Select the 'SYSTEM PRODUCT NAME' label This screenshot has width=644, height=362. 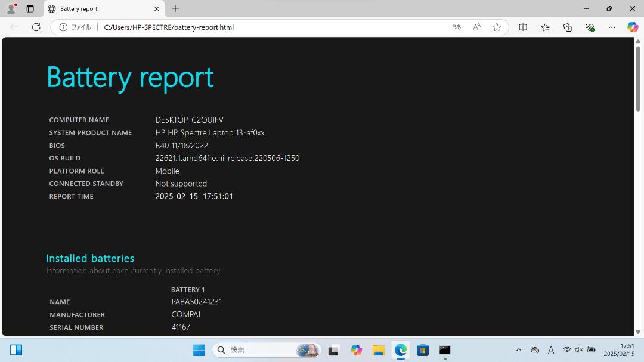(91, 133)
